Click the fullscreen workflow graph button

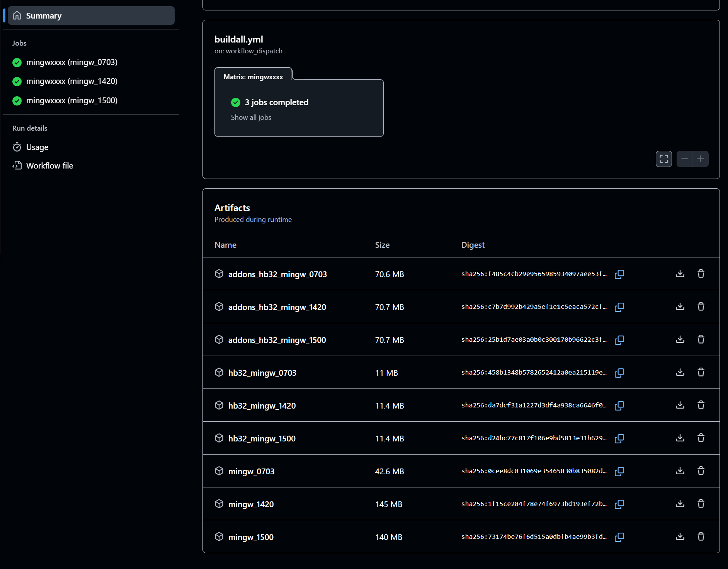(x=664, y=159)
